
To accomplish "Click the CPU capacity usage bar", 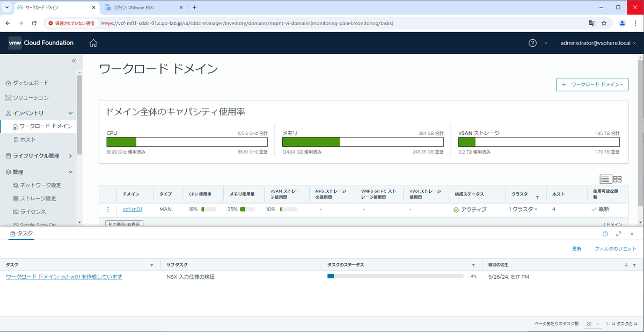I will pos(187,142).
